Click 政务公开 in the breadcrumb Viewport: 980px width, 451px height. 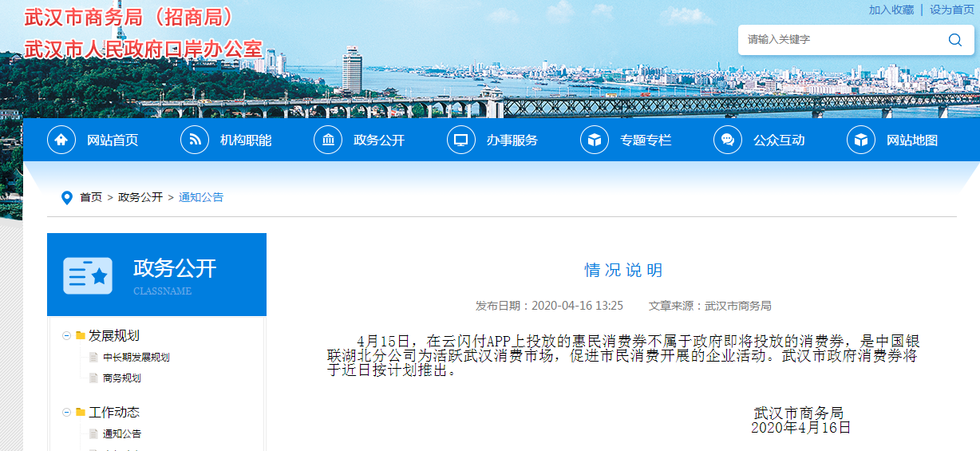pos(140,197)
